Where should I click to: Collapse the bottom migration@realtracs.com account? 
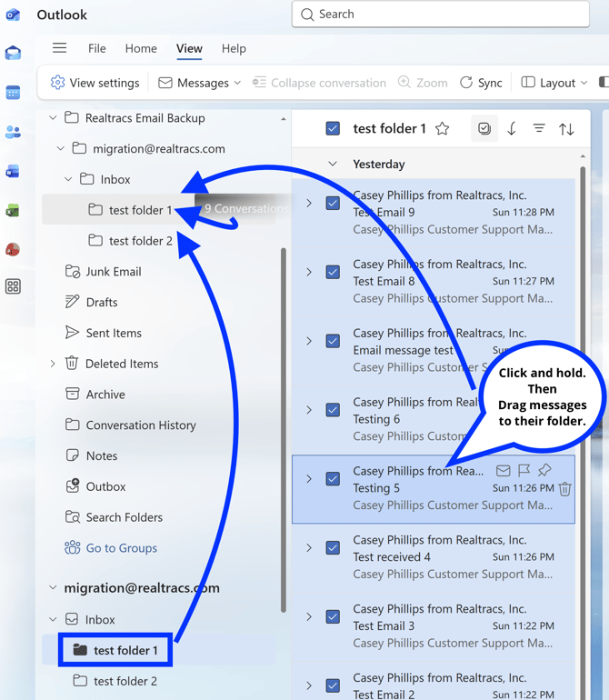coord(53,587)
